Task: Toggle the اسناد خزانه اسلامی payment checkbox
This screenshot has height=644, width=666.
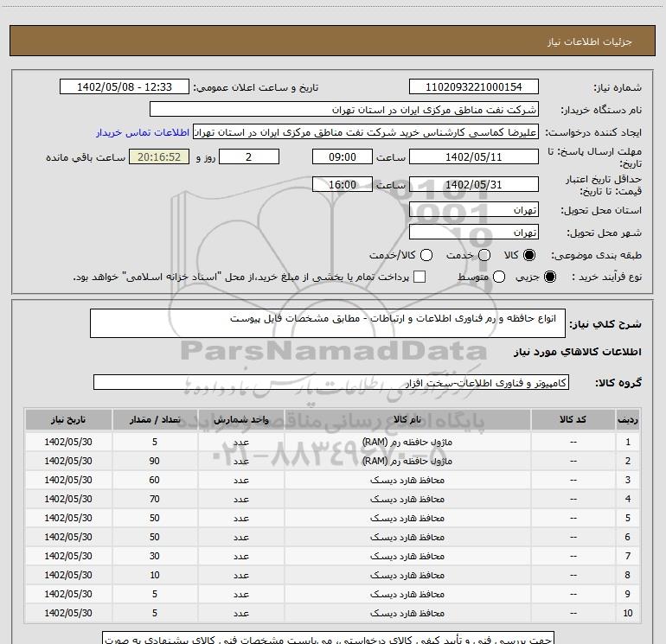Action: 419,277
